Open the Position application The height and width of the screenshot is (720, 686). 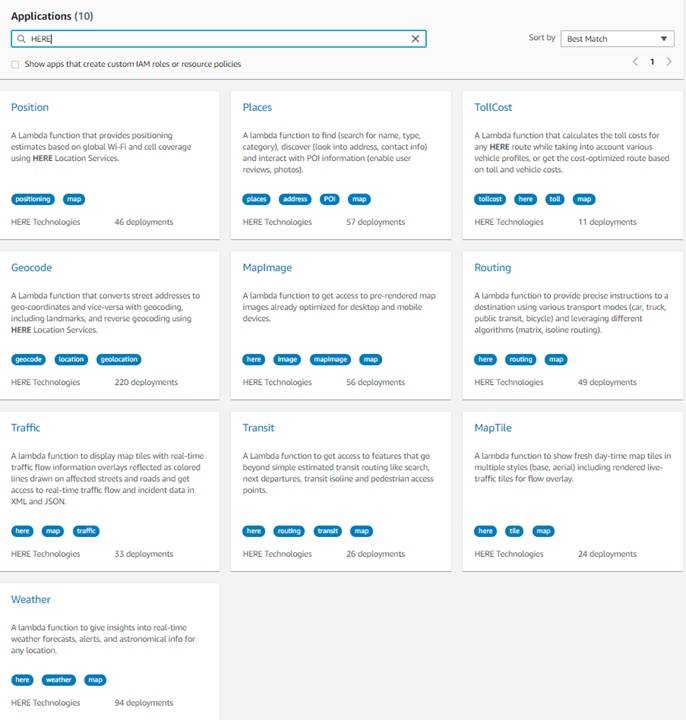[30, 107]
